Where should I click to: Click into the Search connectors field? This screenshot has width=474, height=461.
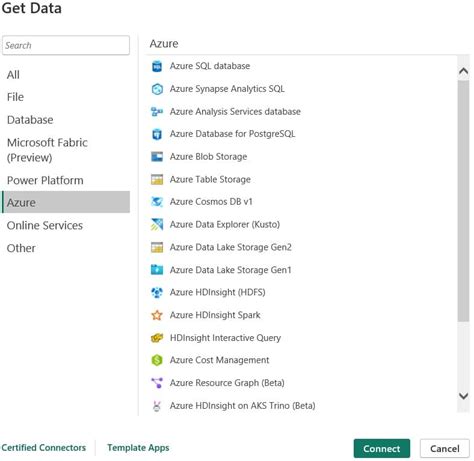click(x=66, y=45)
